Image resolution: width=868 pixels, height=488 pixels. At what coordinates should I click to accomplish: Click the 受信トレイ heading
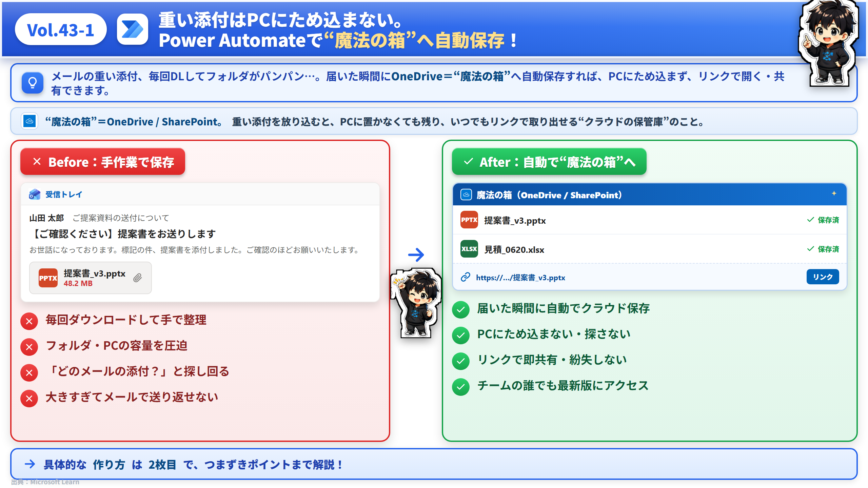point(64,195)
